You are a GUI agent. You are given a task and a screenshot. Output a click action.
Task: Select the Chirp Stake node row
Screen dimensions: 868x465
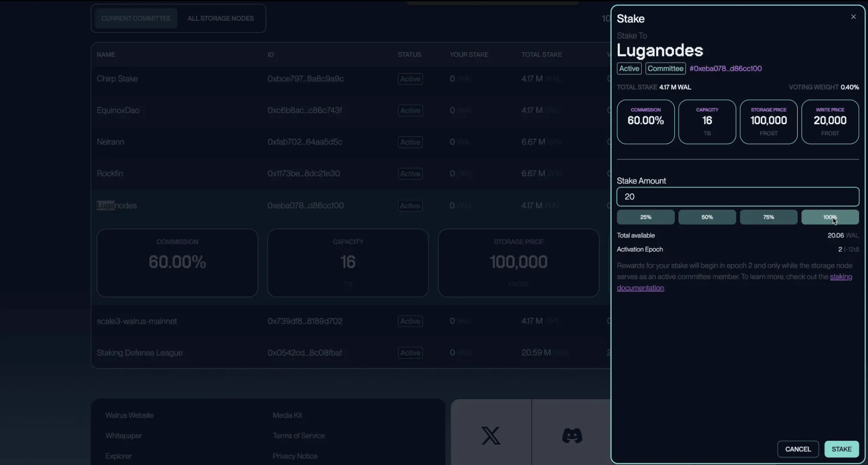coord(350,79)
